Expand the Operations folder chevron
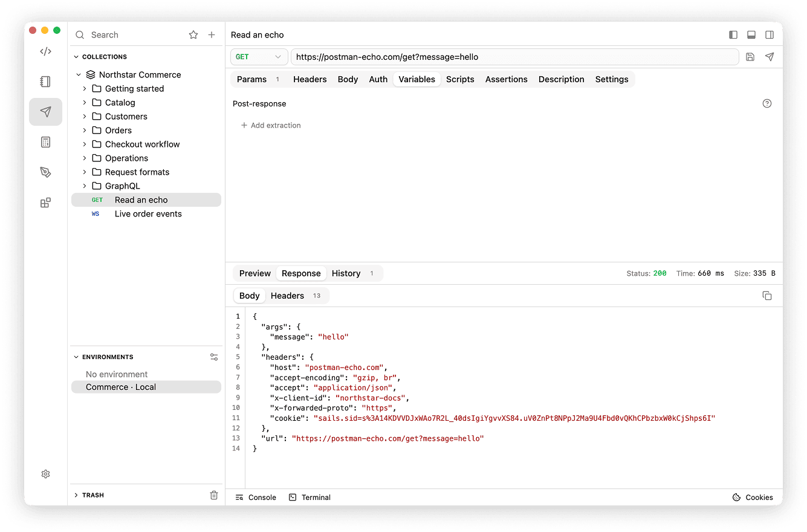 [85, 158]
